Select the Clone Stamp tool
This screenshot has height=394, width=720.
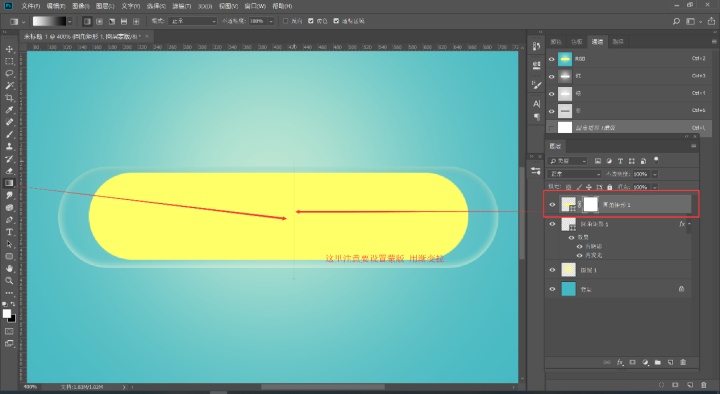(x=9, y=146)
